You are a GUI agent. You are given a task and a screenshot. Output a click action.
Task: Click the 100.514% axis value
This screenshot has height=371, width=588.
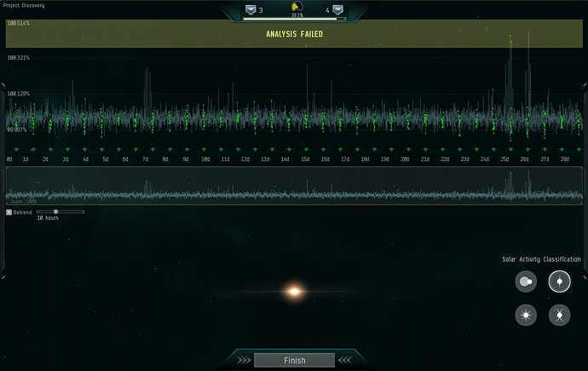19,23
